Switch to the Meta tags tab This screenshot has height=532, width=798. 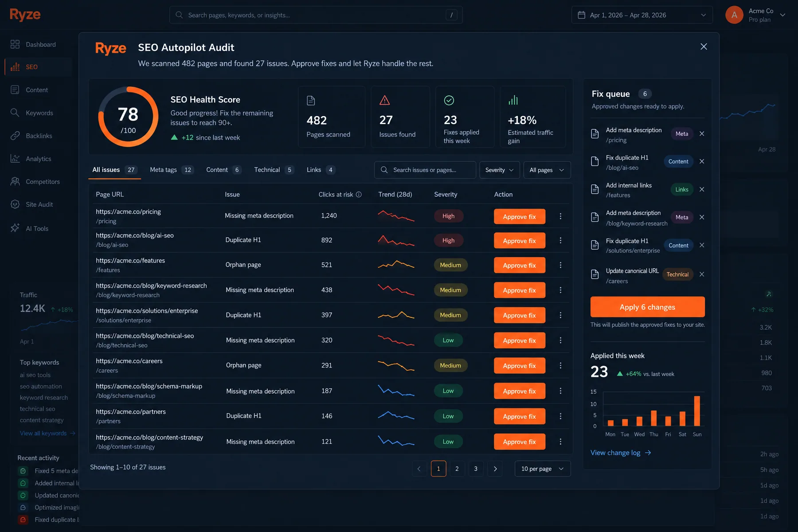click(x=172, y=170)
